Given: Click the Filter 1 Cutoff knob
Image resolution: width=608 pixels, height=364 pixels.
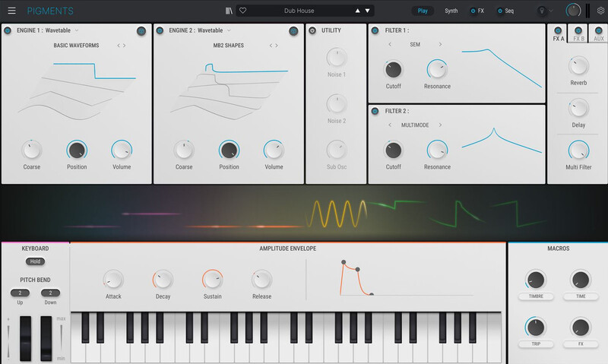Looking at the screenshot, I should 393,70.
